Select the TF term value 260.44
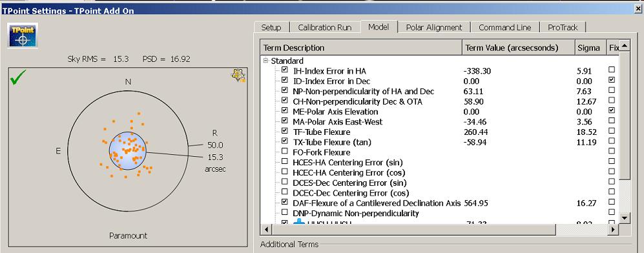 point(476,132)
